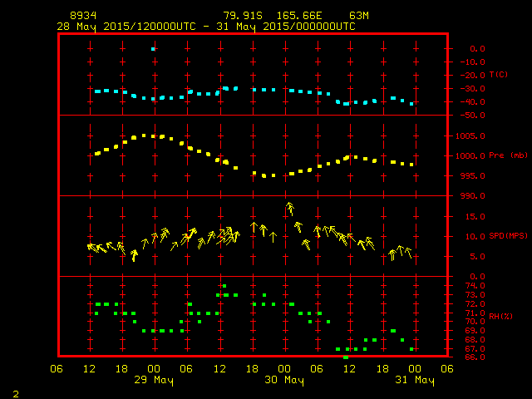Click the 68.0 humidity axis value

475,340
